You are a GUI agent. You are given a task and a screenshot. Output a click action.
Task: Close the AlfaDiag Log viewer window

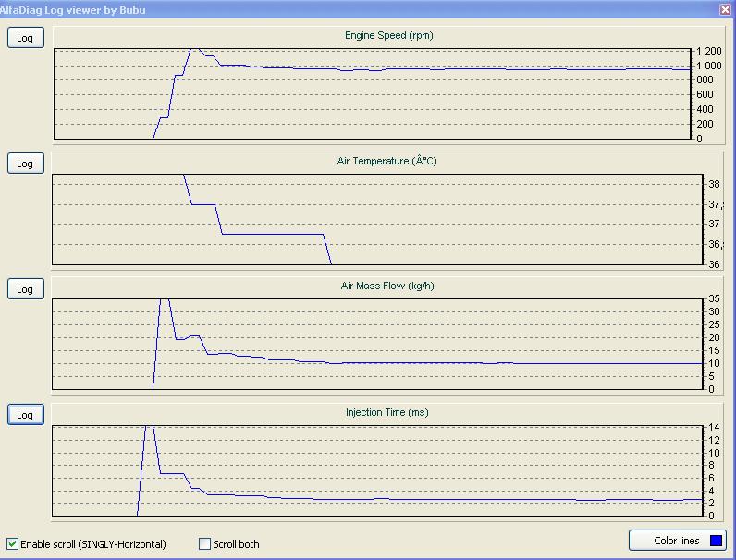[726, 9]
